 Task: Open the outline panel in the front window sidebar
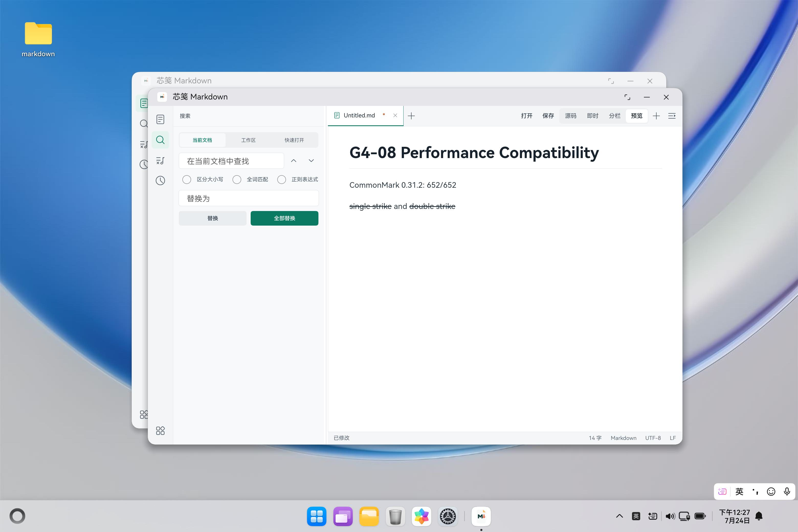click(160, 160)
